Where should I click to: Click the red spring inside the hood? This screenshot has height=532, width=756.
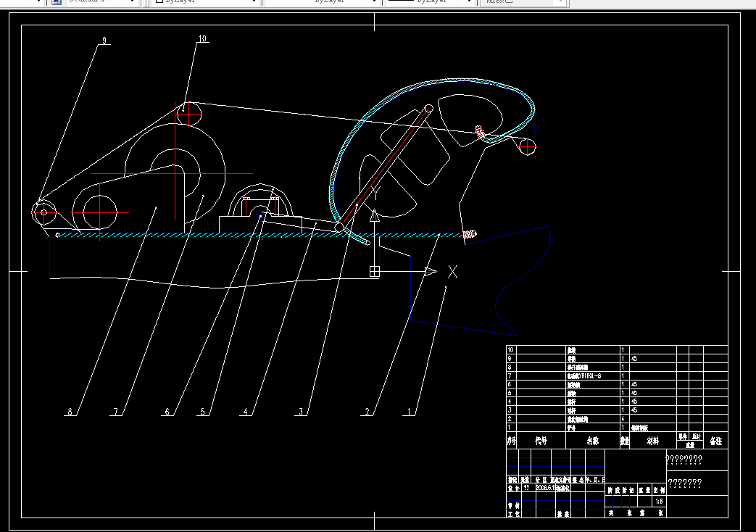(481, 132)
